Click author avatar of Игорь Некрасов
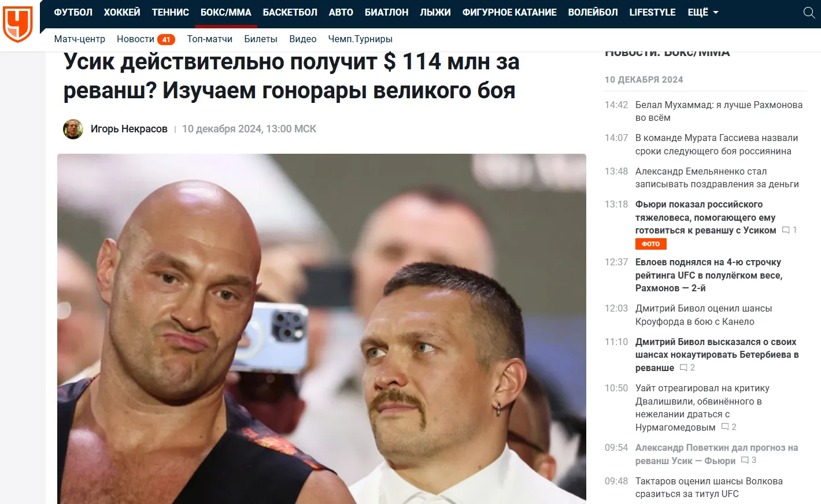 coord(73,129)
